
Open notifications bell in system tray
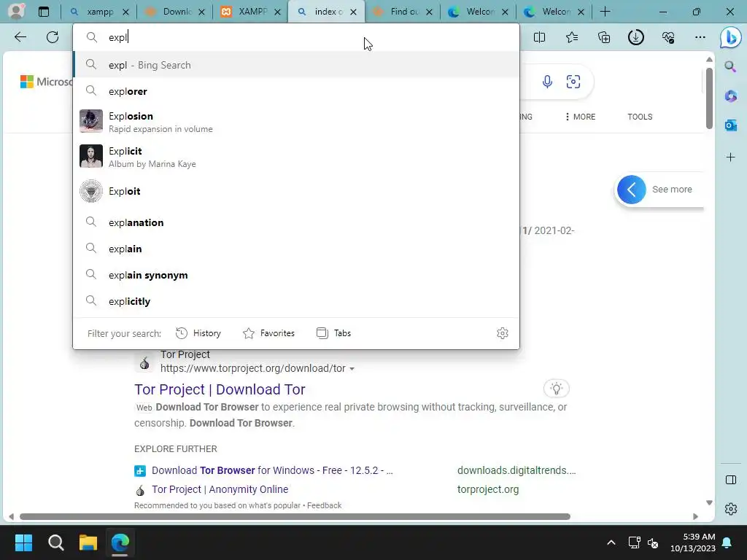(x=727, y=542)
